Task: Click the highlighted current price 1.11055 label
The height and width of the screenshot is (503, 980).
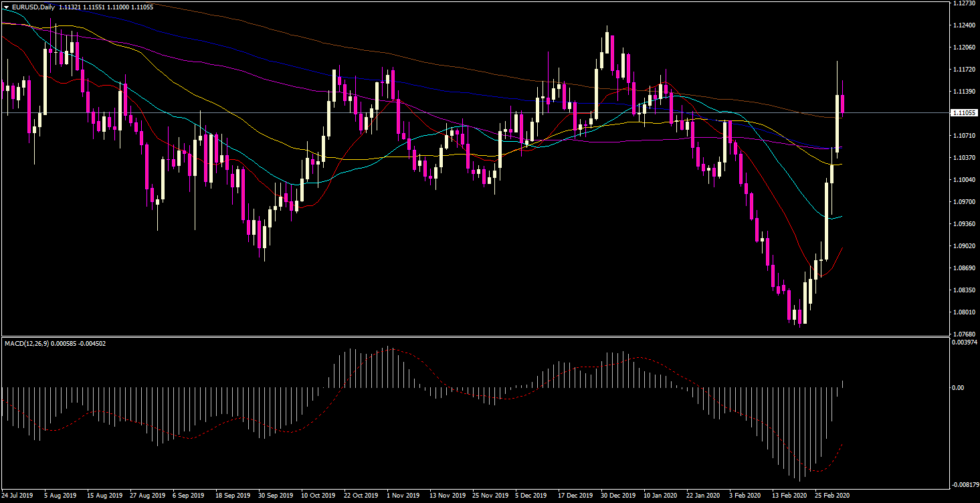Action: click(x=964, y=113)
